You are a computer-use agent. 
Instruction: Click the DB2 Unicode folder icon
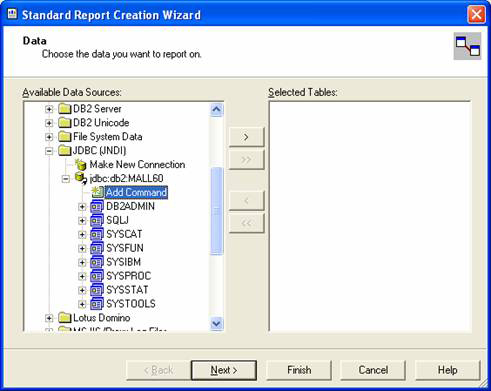click(65, 123)
